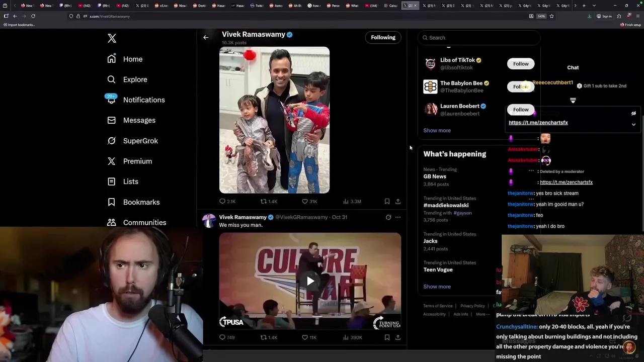Go to Home in X sidebar
The width and height of the screenshot is (644, 362).
click(125, 59)
